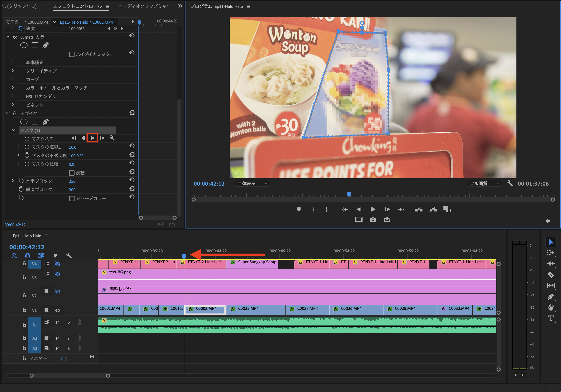This screenshot has height=392, width=561.
Task: Click the Add Marker icon in program monitor
Action: (x=299, y=209)
